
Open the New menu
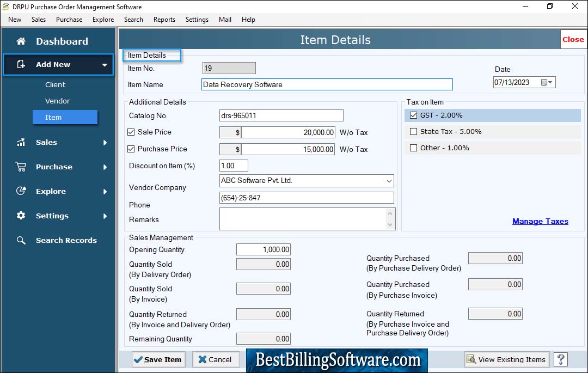click(x=15, y=20)
